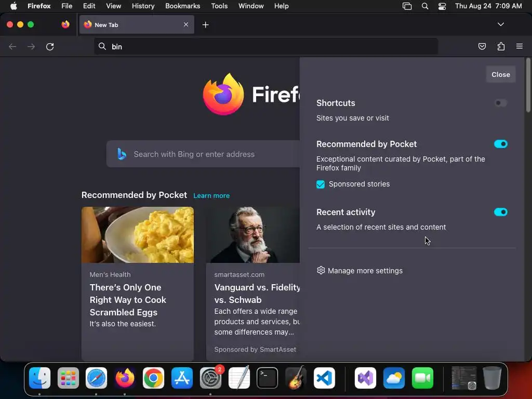Click the Search with Bing search field
The height and width of the screenshot is (399, 532).
point(203,154)
